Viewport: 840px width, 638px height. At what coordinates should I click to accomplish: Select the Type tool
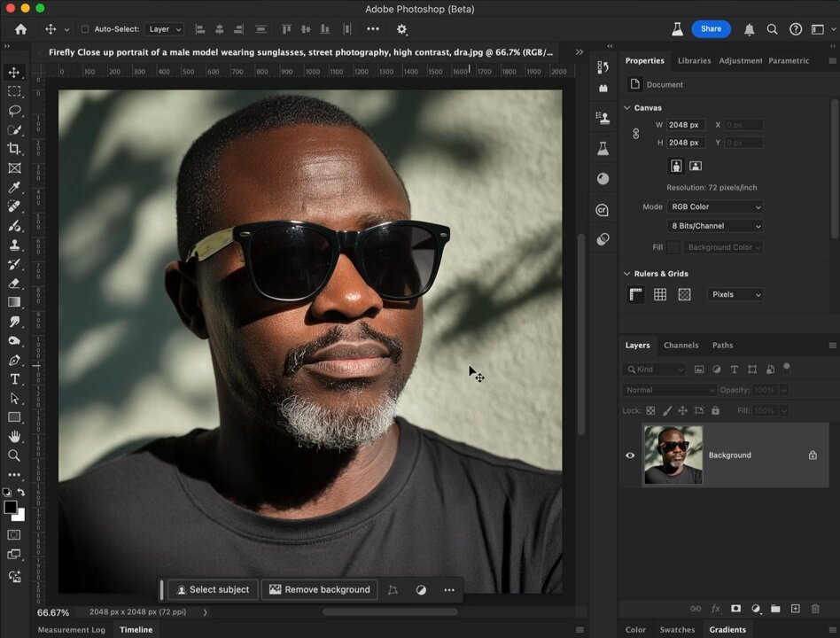coord(14,379)
